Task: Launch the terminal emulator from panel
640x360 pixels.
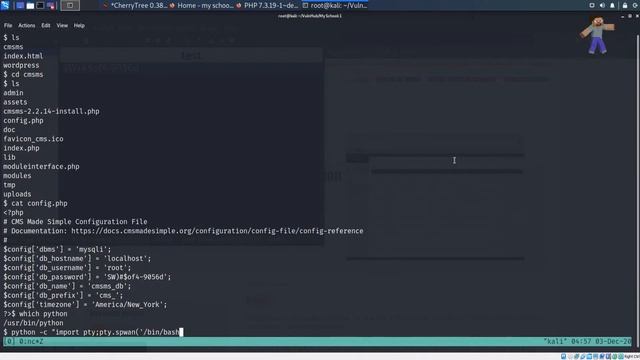Action: tap(40, 6)
